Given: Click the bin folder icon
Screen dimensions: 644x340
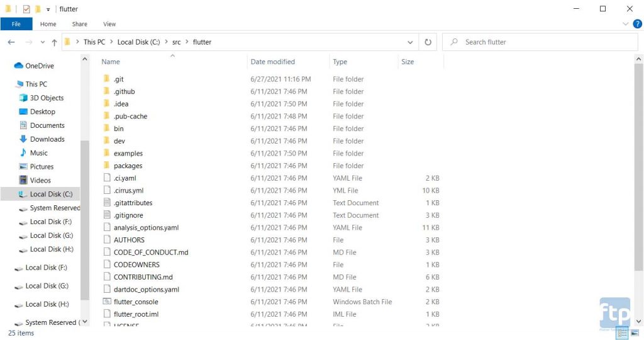Looking at the screenshot, I should point(107,128).
